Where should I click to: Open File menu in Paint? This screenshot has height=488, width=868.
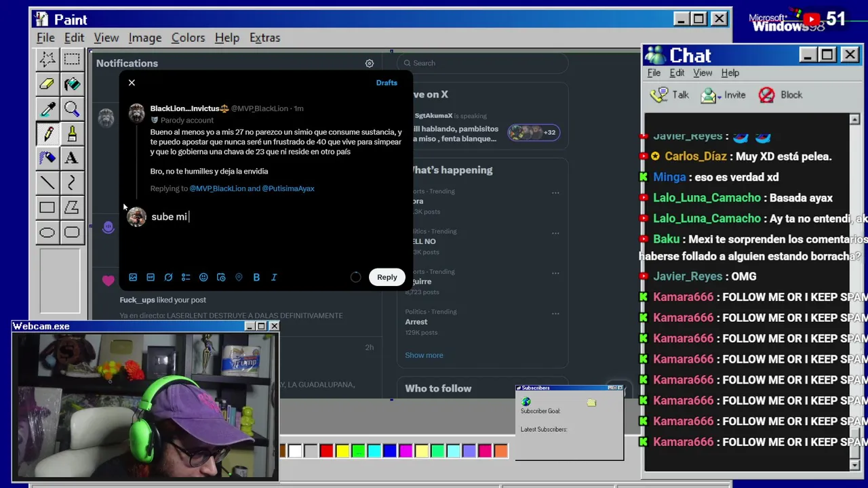pyautogui.click(x=45, y=38)
